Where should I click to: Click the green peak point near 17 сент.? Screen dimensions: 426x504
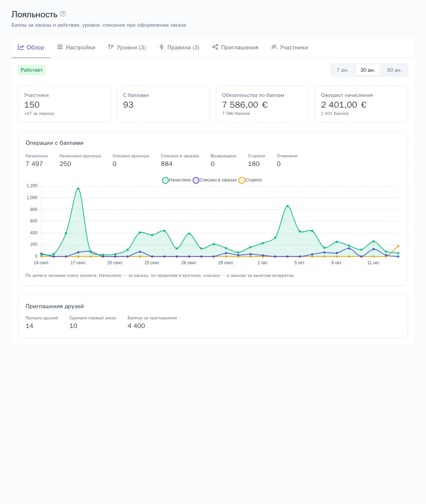coord(78,189)
